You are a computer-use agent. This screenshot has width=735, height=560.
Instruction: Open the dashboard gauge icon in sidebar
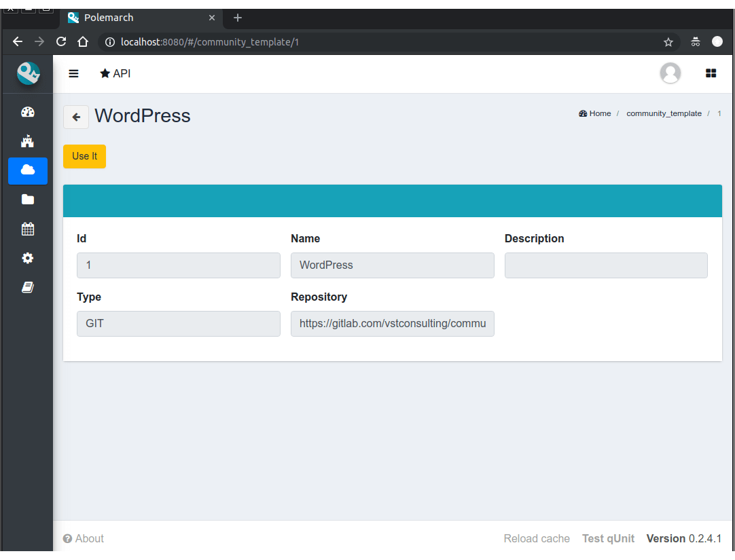pyautogui.click(x=28, y=112)
